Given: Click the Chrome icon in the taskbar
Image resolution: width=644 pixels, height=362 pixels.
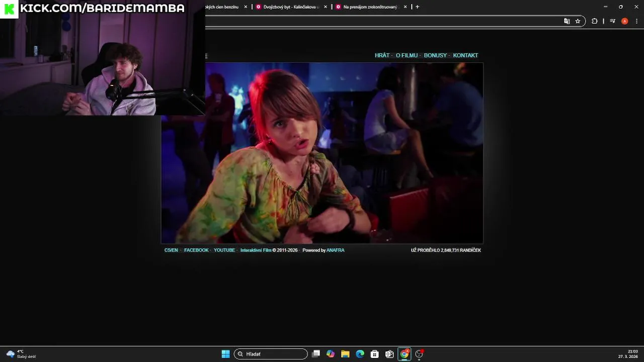Looking at the screenshot, I should click(x=405, y=354).
